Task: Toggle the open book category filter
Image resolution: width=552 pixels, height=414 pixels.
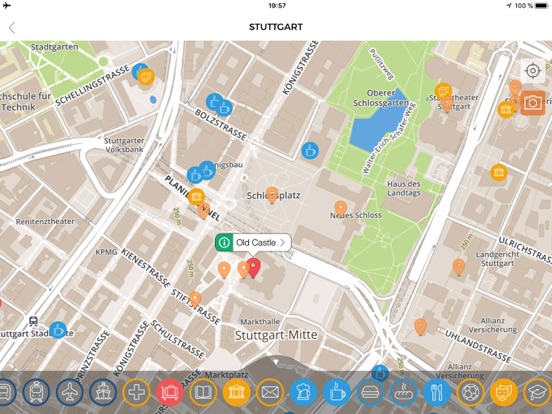Action: point(203,392)
